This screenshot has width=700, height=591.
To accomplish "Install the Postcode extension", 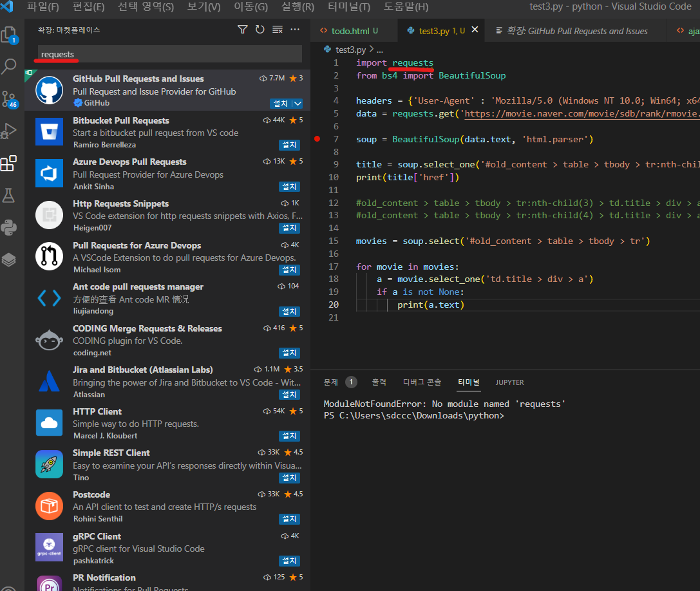I will tap(289, 519).
